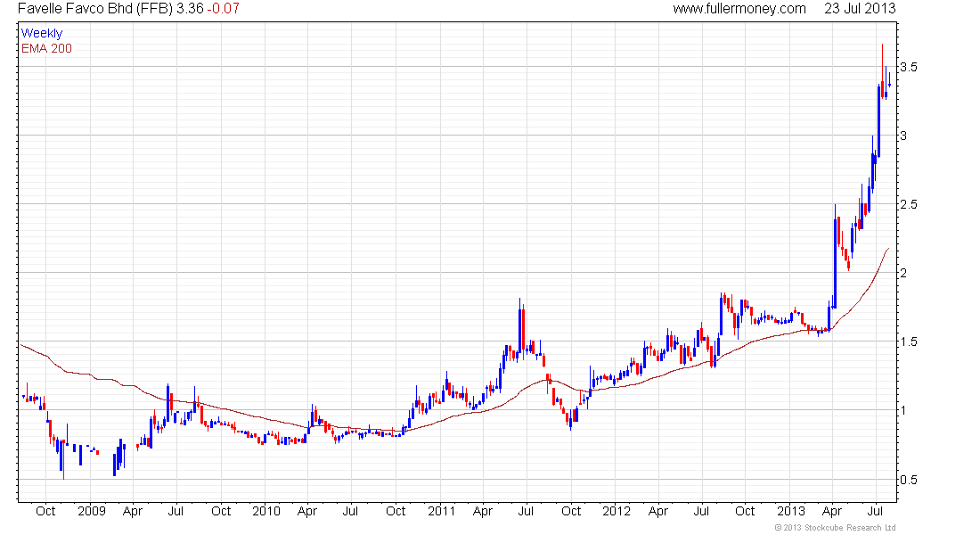980x535 pixels.
Task: Click the 2012 year label on time axis
Action: pos(617,511)
